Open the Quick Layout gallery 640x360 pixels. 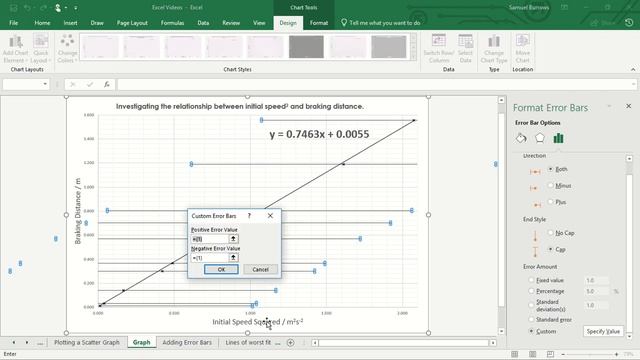pyautogui.click(x=40, y=49)
